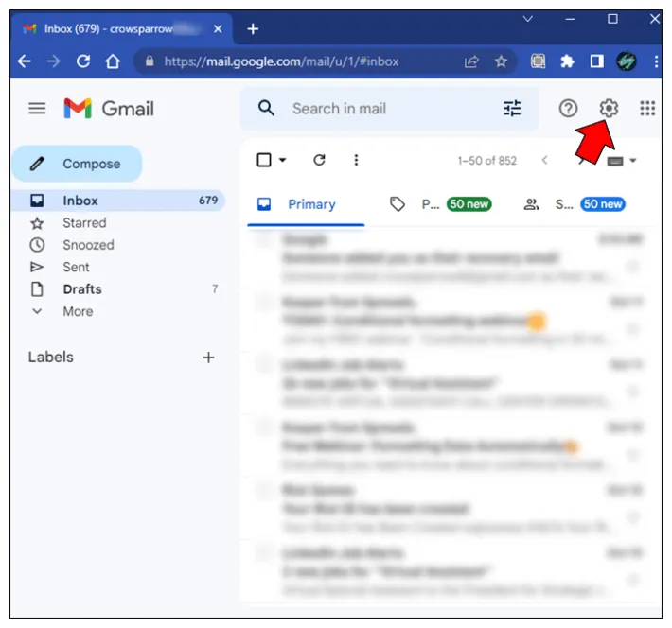
Task: Open the Drafts folder
Action: click(x=118, y=289)
